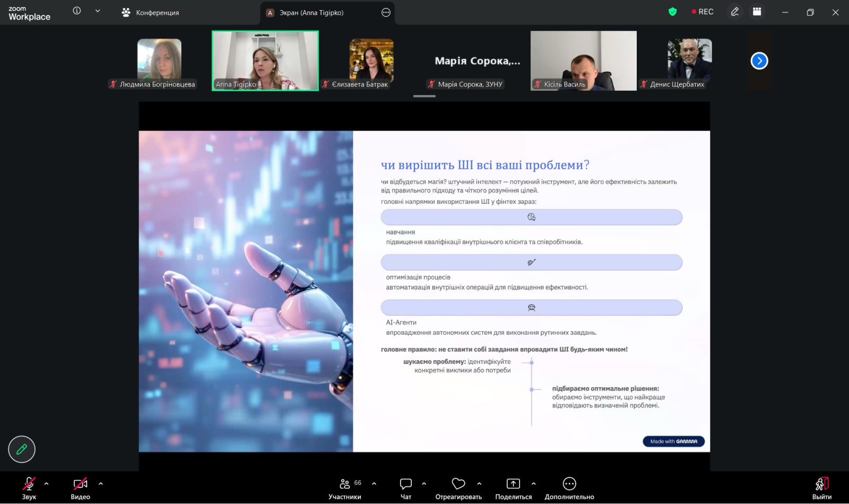Select Кісіль Василь video thumbnail

[x=583, y=60]
